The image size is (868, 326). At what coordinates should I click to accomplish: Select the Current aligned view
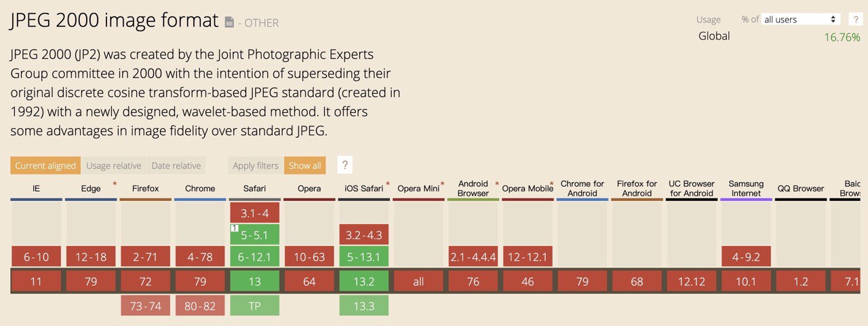click(x=45, y=166)
